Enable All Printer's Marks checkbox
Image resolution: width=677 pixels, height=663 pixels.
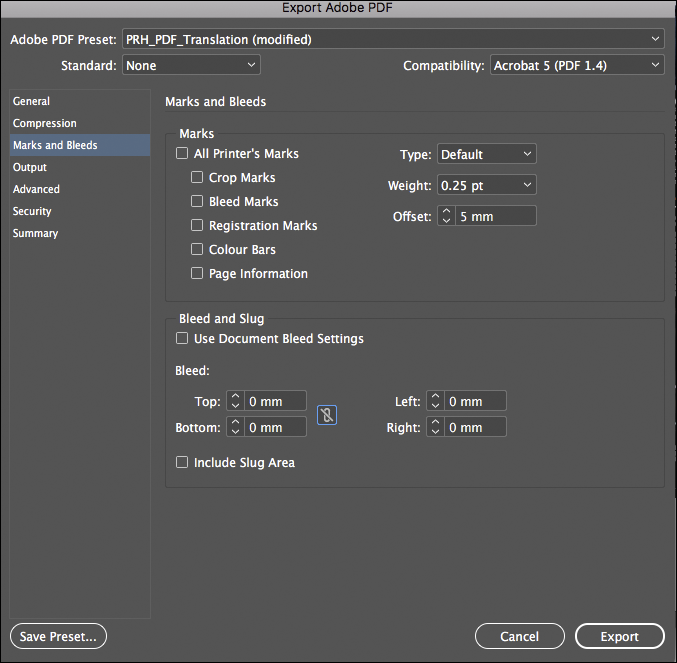[182, 153]
